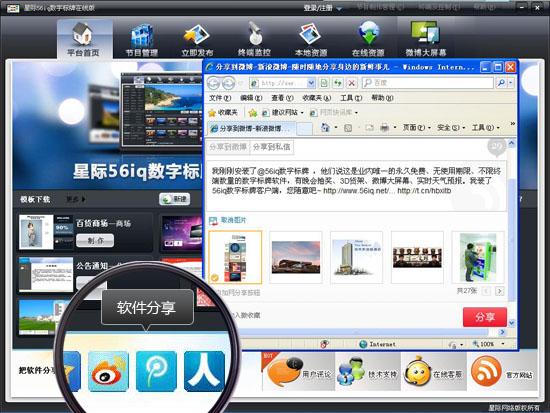Image resolution: width=550 pixels, height=413 pixels.
Task: Expand the 安全(S) command dropdown
Action: coord(451,128)
